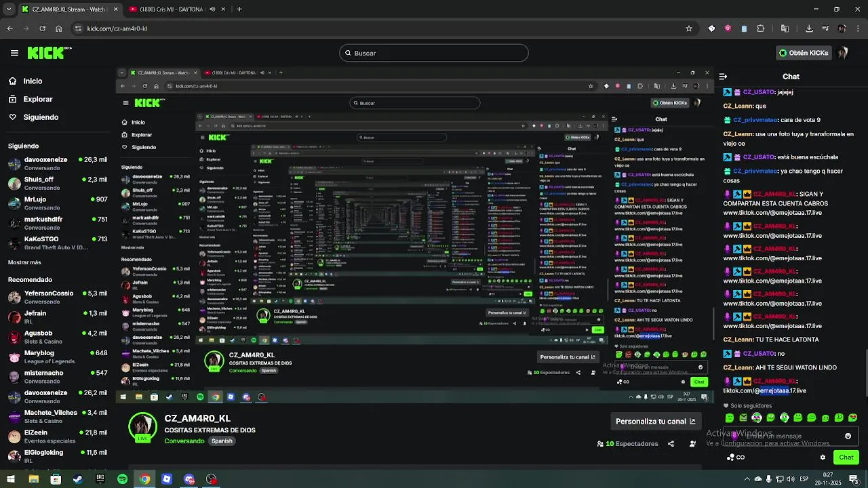Click the Conversando category link
The height and width of the screenshot is (488, 868).
[x=184, y=441]
